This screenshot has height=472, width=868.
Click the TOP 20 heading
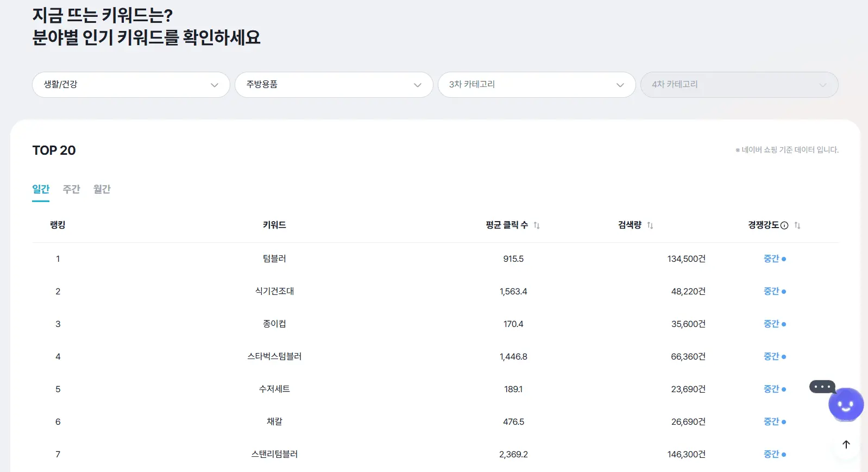54,150
